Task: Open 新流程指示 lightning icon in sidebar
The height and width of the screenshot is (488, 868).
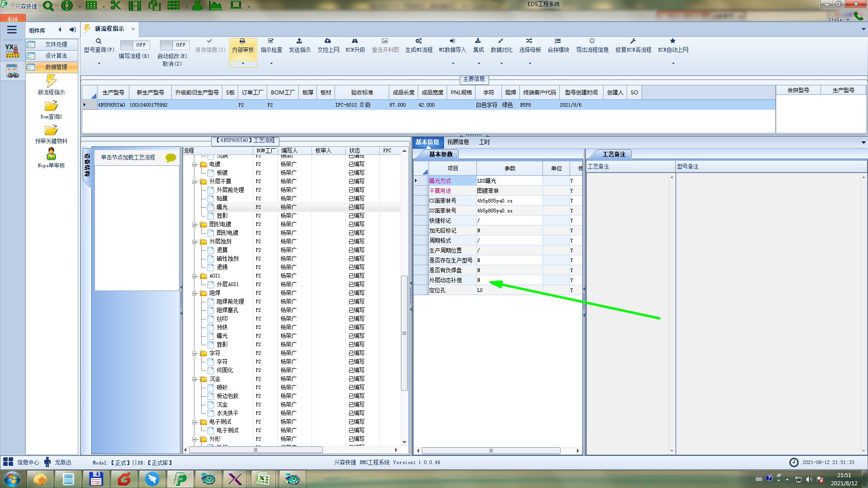Action: [x=51, y=81]
